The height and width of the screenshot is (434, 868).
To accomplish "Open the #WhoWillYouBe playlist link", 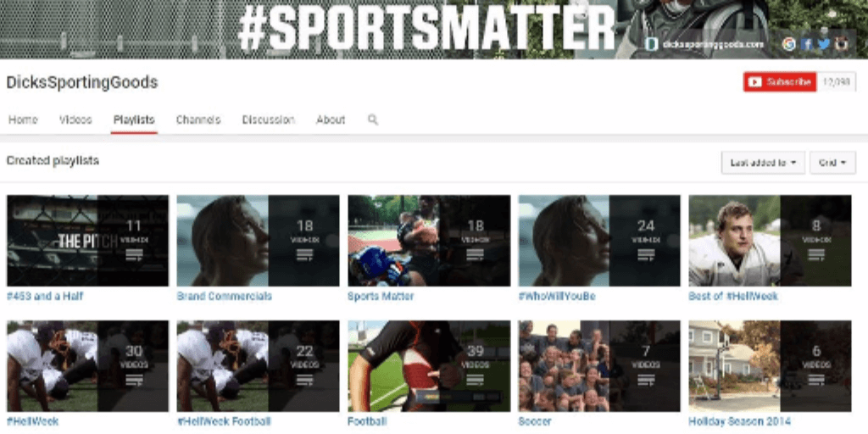I will (x=556, y=296).
